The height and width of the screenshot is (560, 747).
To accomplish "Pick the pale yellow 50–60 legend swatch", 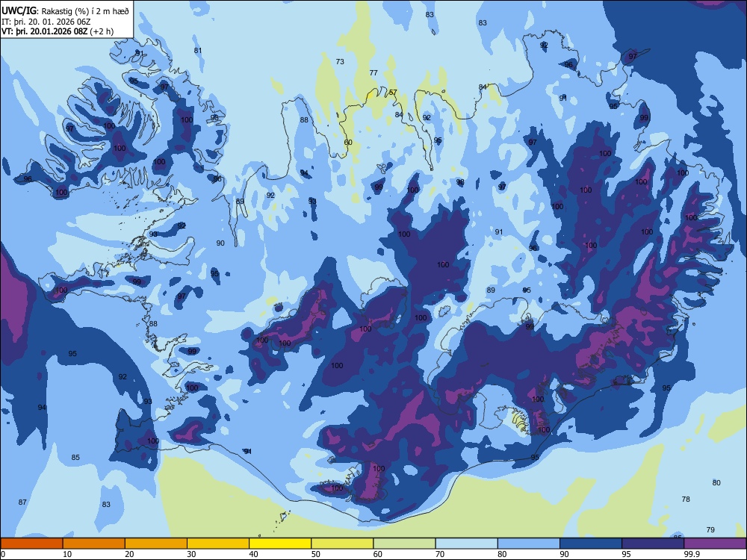I will click(342, 544).
